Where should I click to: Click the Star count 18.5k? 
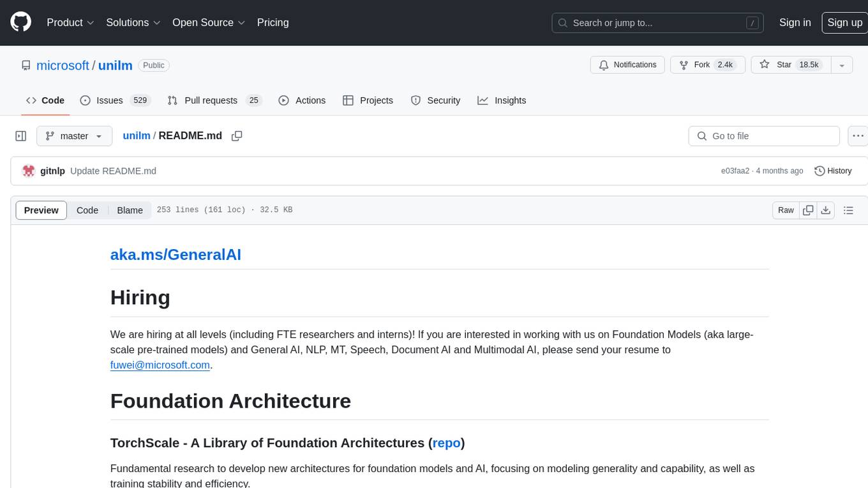coord(809,65)
